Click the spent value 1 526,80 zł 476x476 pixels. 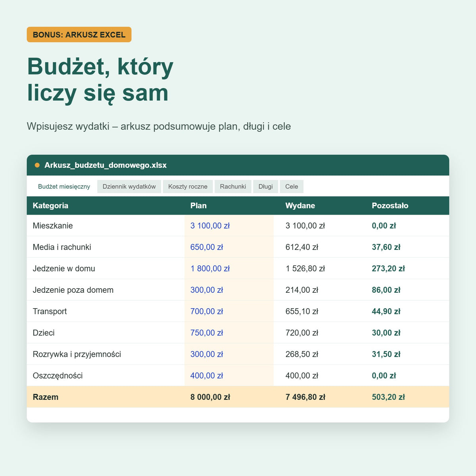(305, 269)
